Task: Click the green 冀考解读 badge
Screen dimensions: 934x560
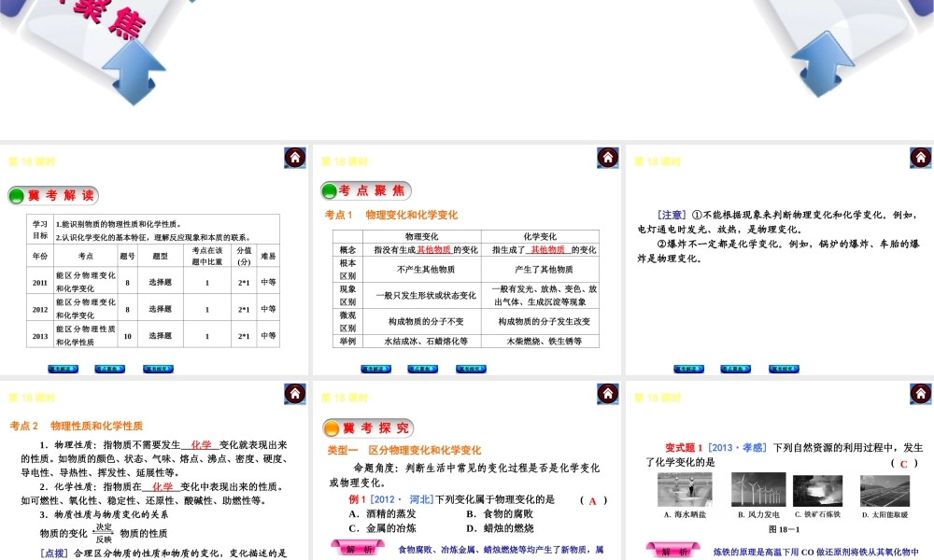Action: pyautogui.click(x=53, y=195)
